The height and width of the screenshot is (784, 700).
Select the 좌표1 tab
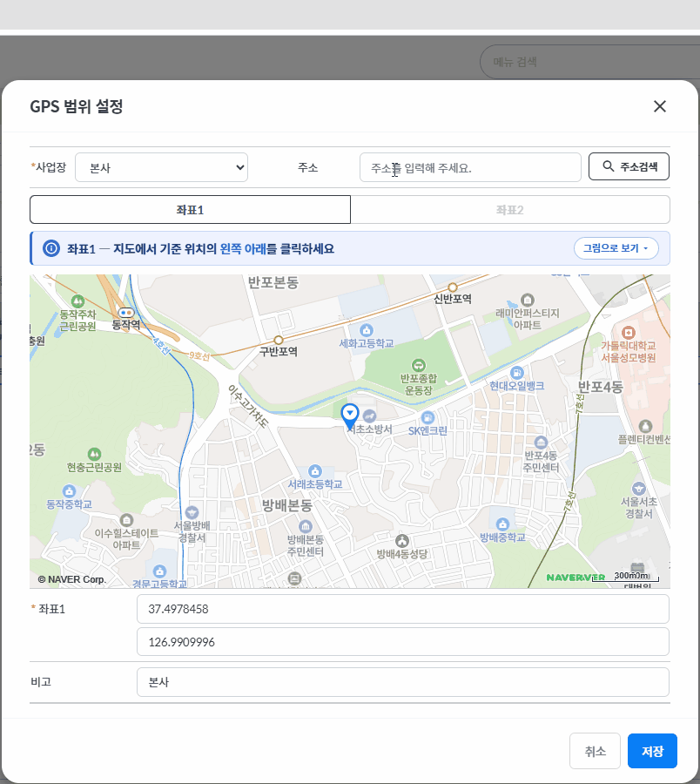(190, 209)
